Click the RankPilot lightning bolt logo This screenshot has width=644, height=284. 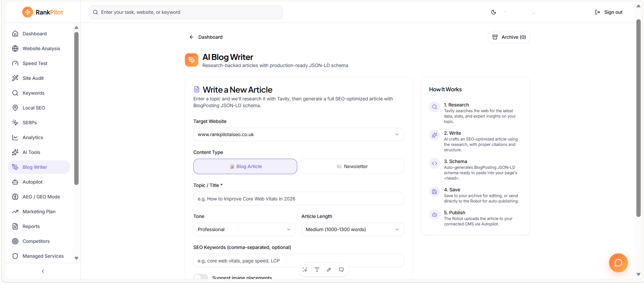28,12
